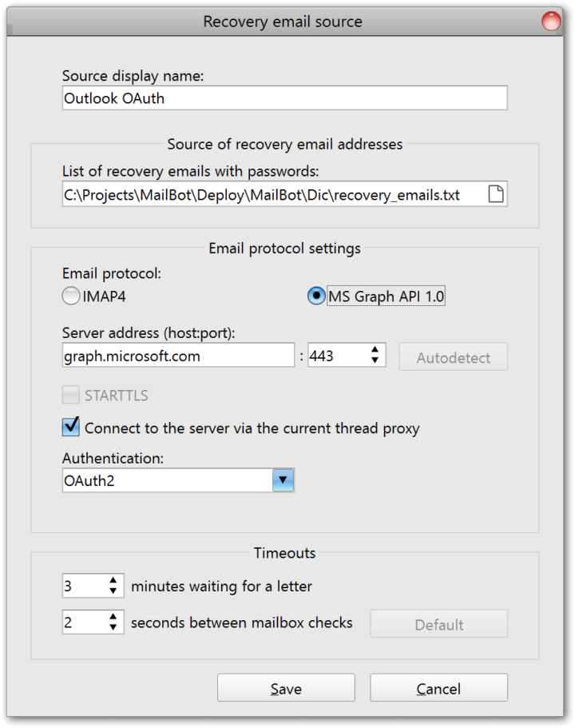This screenshot has width=575, height=728.
Task: Uncheck connect via current thread proxy
Action: pos(70,427)
